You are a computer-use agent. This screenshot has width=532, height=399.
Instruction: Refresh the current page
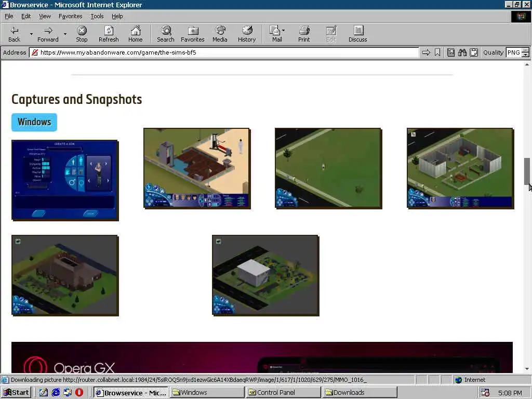point(109,34)
